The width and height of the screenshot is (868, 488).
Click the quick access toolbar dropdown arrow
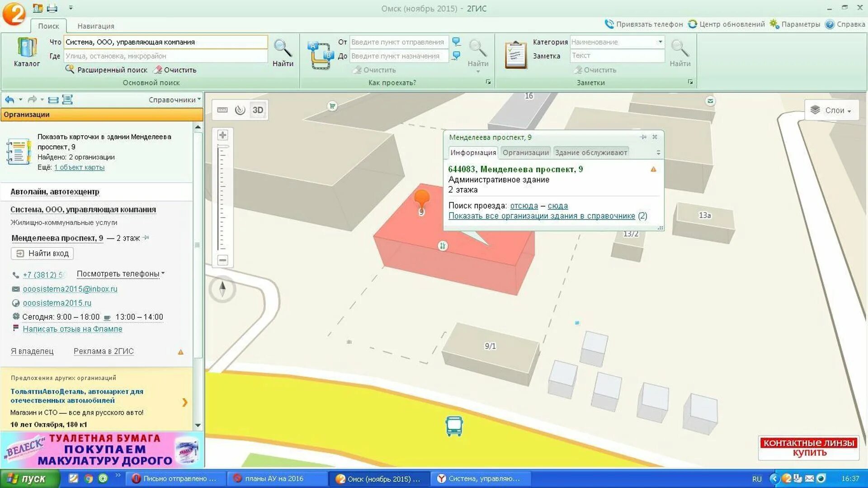71,8
